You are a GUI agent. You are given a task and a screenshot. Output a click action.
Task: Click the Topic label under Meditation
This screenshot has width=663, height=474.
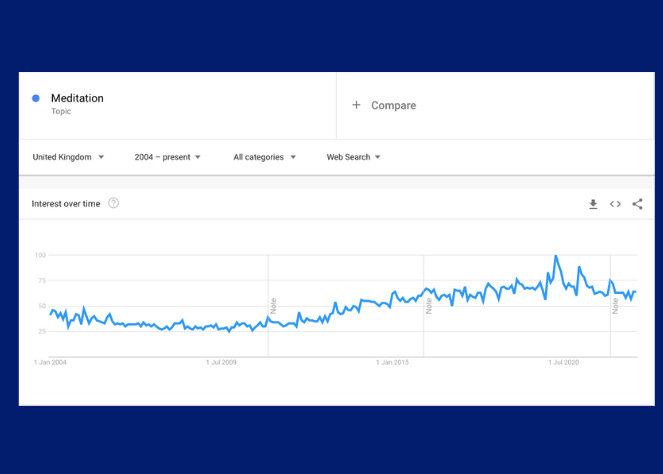(x=61, y=111)
